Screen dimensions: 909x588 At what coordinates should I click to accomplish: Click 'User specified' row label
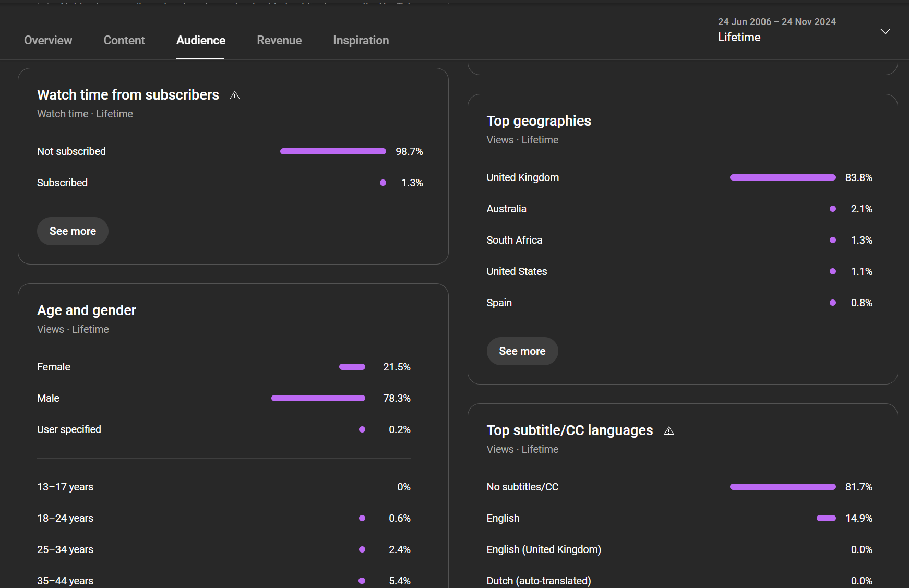[69, 429]
